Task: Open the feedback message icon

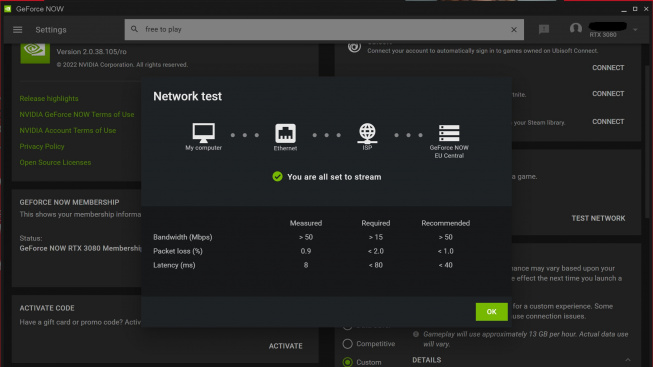Action: (x=544, y=29)
